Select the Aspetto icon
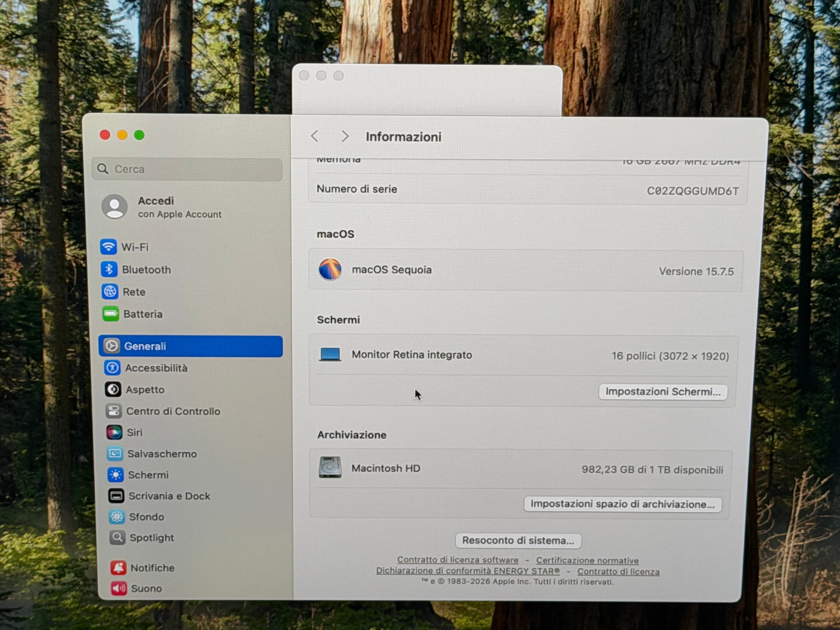Viewport: 840px width, 630px height. (x=113, y=389)
